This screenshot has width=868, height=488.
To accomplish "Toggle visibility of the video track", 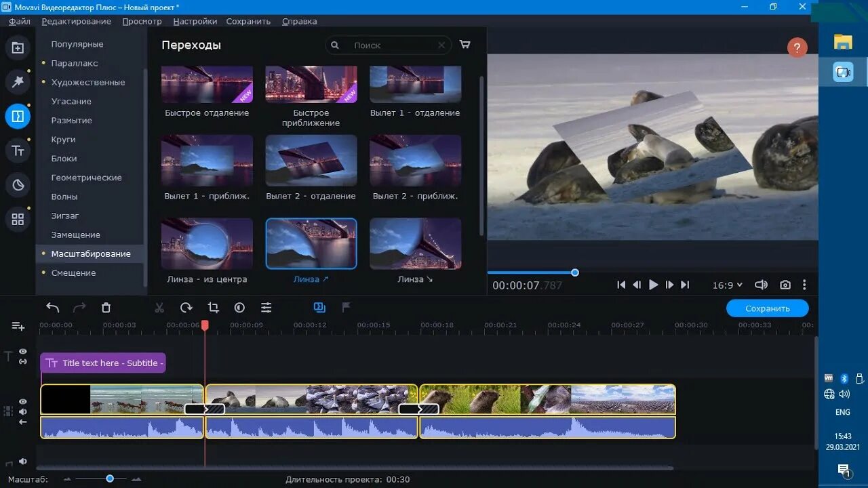I will tap(23, 401).
